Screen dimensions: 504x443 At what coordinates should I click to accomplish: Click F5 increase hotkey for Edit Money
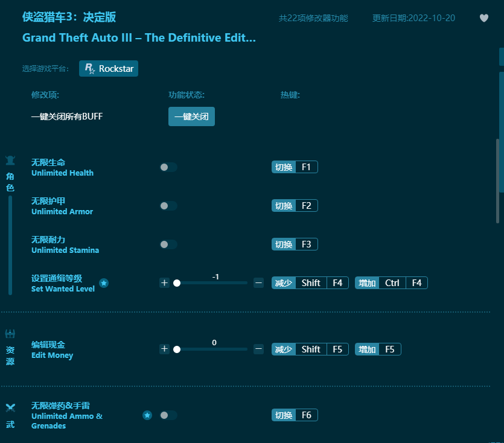point(378,349)
